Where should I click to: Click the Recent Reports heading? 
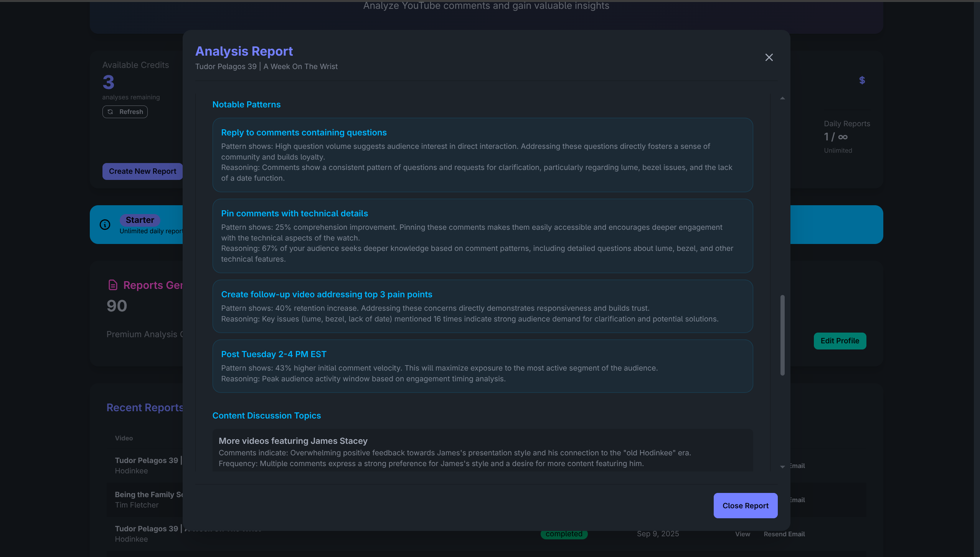145,407
